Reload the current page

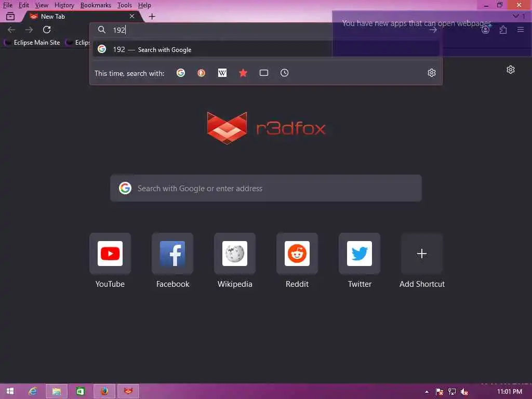point(47,30)
